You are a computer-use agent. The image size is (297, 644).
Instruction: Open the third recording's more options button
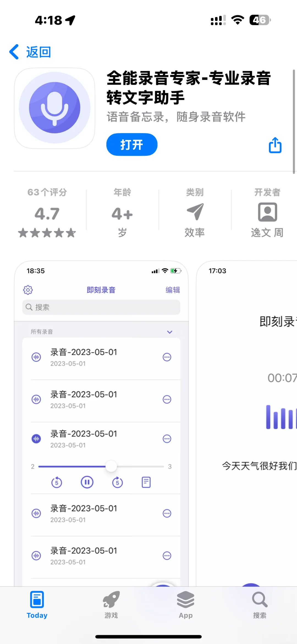click(167, 439)
